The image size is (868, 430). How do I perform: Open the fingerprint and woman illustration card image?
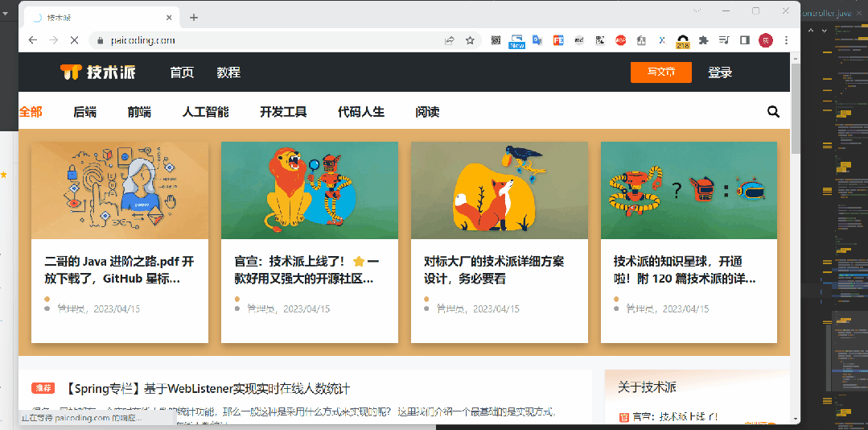coord(120,190)
